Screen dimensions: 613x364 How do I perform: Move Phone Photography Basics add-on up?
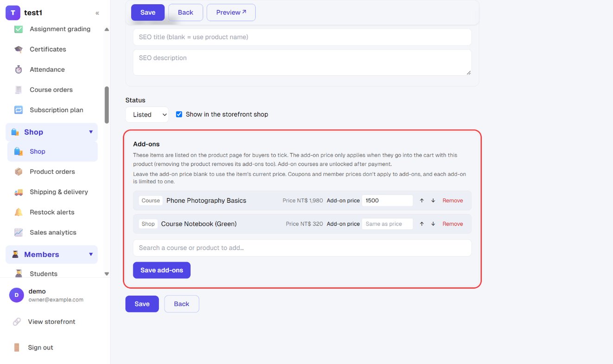[x=422, y=201]
